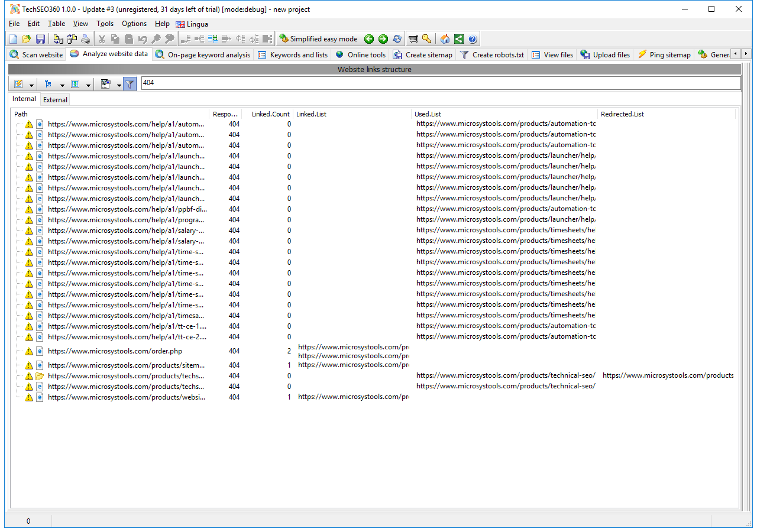Viewport: 757px width, 532px height.
Task: Click the green back arrow icon
Action: point(369,39)
